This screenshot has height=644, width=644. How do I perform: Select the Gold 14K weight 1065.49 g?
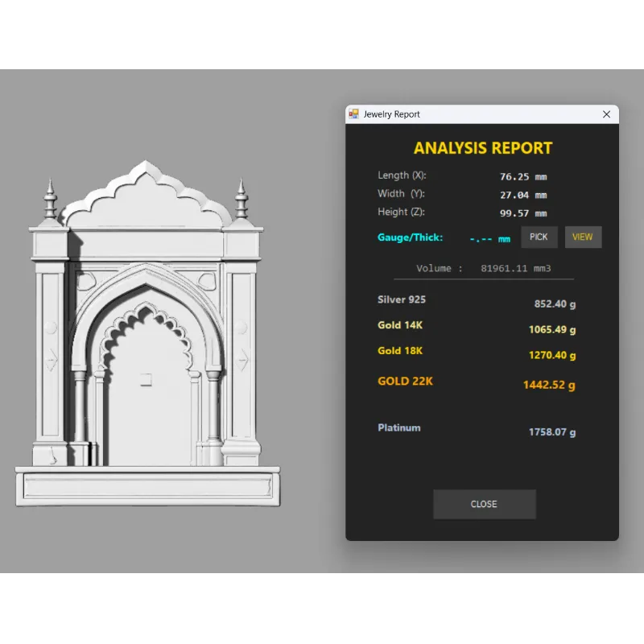tap(551, 329)
